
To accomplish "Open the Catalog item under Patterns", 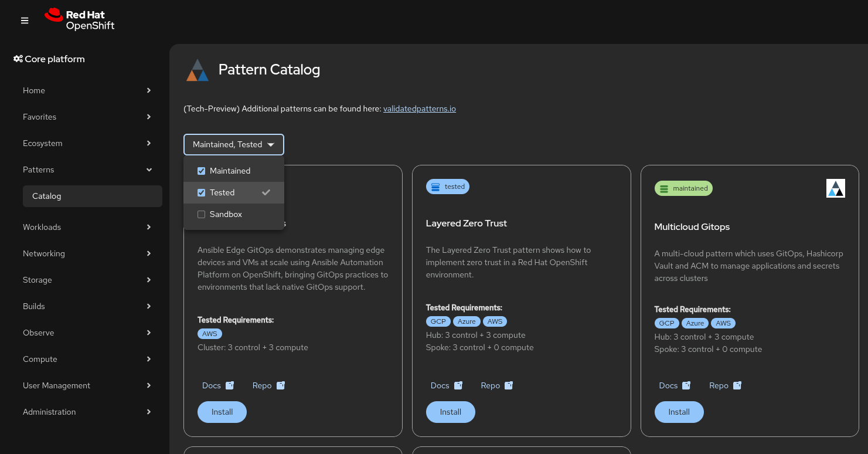I will 93,196.
